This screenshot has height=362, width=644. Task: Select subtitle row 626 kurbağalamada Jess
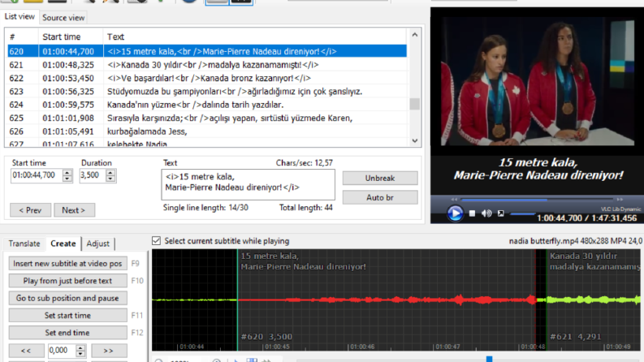tap(207, 131)
